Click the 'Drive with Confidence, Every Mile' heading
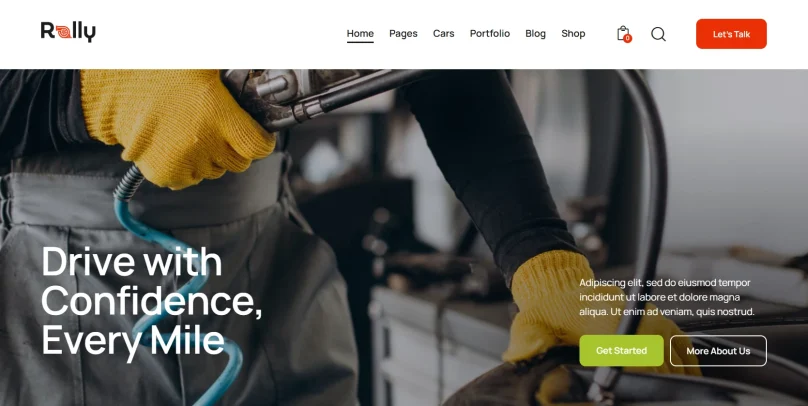This screenshot has width=808, height=406. pyautogui.click(x=152, y=301)
